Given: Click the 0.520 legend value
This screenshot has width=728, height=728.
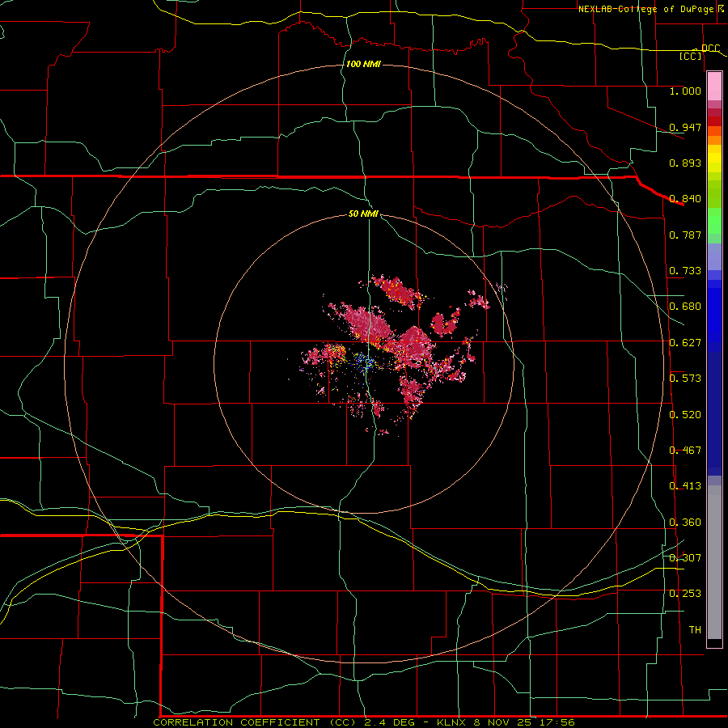Looking at the screenshot, I should [x=685, y=415].
